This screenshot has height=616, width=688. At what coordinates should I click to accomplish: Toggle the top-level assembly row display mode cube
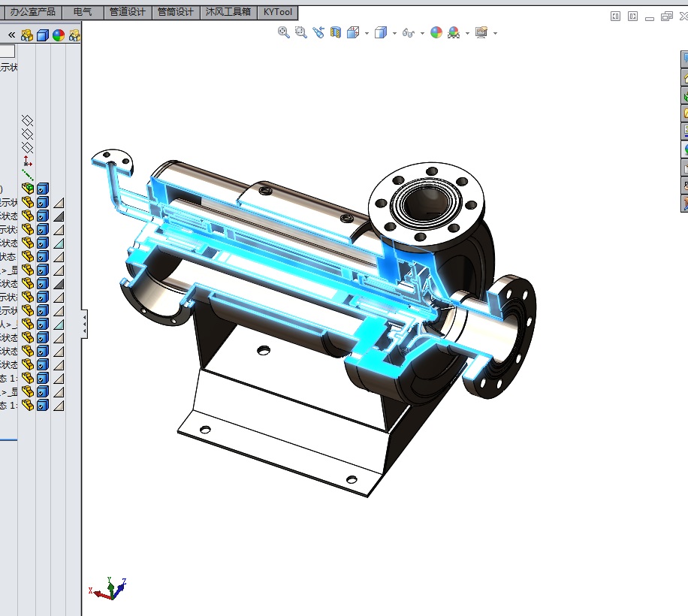coord(43,189)
